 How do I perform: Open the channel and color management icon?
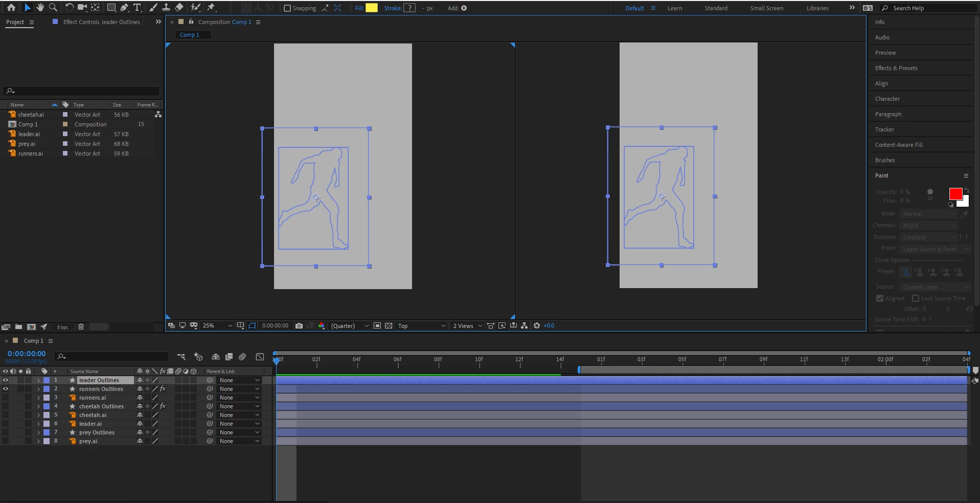point(322,325)
